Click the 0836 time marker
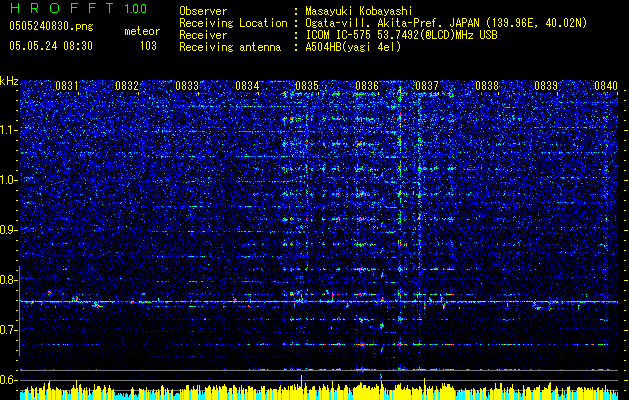Viewport: 629px width, 400px height. coord(367,86)
